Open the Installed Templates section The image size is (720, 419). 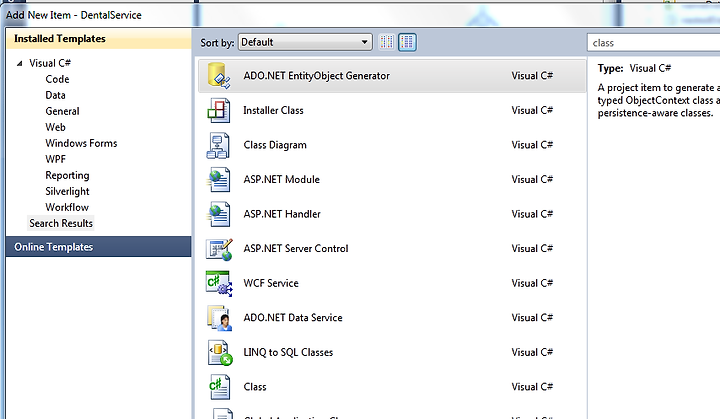(99, 39)
